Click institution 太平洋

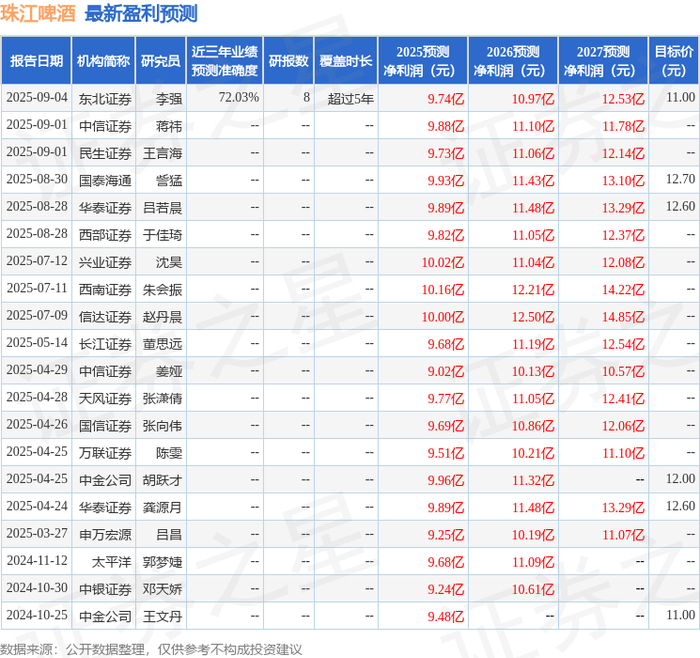click(x=112, y=562)
